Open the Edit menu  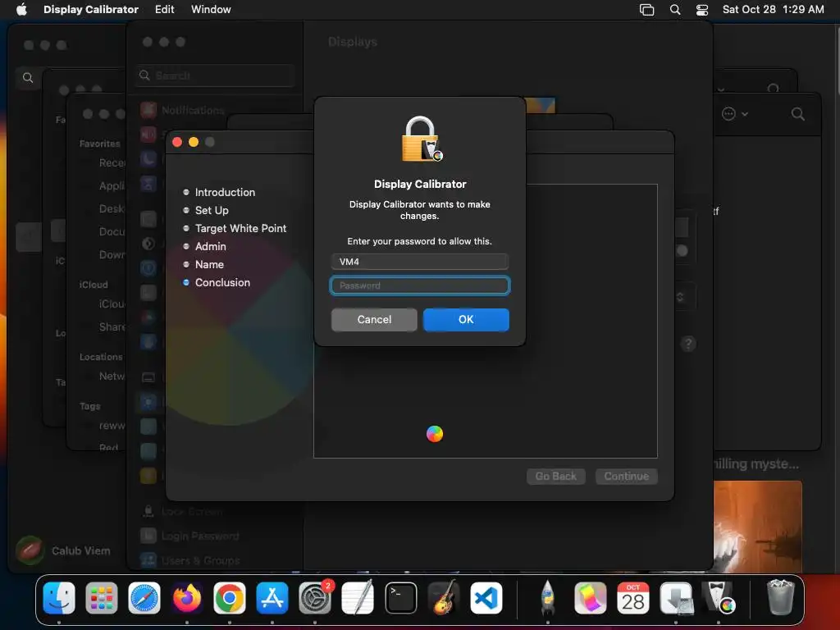tap(164, 9)
